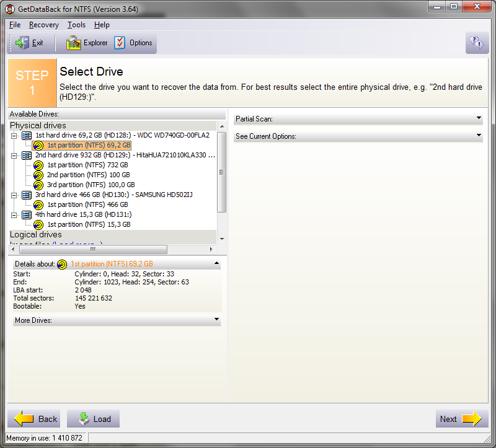Click the horizontal scroll right arrow
The image size is (496, 448).
point(211,250)
